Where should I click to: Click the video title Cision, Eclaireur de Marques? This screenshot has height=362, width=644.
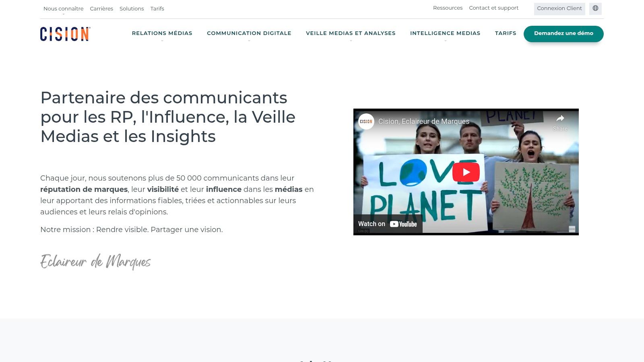(x=424, y=121)
